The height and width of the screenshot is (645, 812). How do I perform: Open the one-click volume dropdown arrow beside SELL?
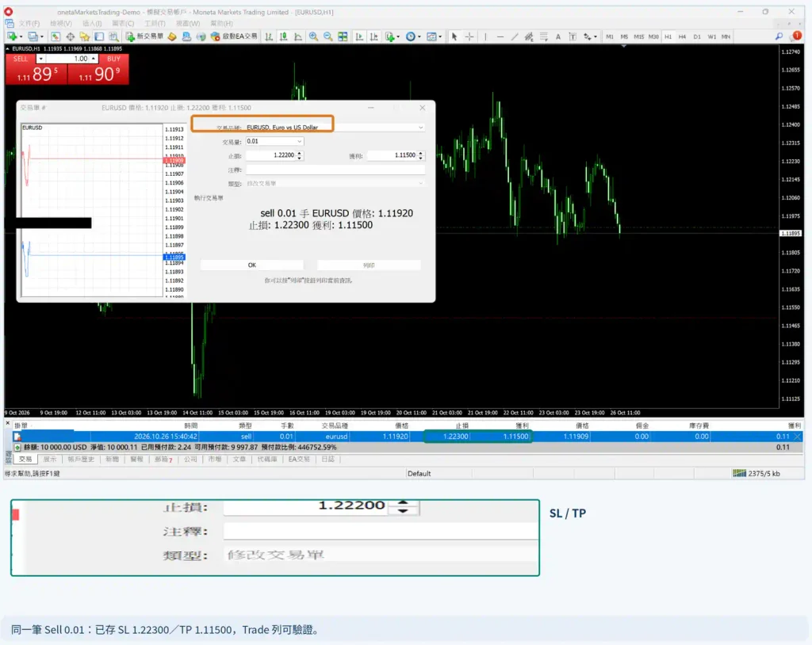pyautogui.click(x=40, y=59)
